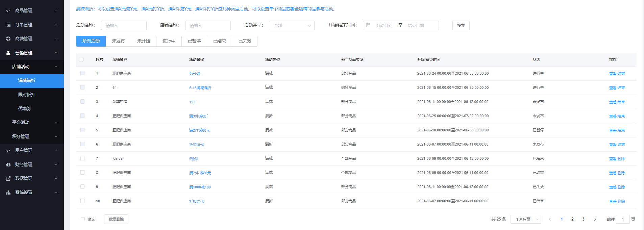Click the 商品管理 sidebar icon

[8, 11]
